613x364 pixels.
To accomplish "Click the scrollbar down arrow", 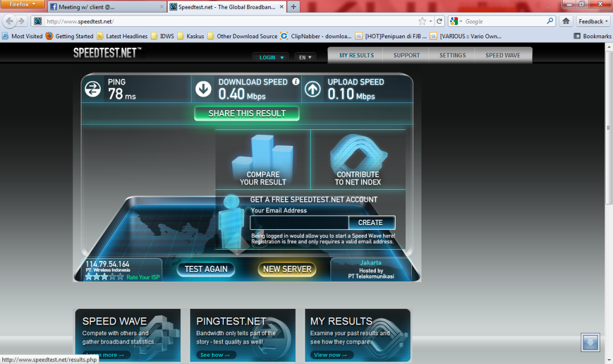I will pyautogui.click(x=609, y=360).
